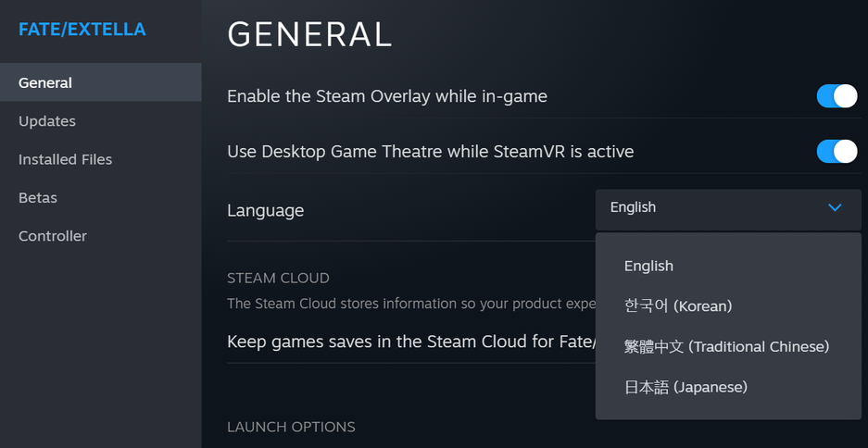
Task: Click the STEAM CLOUD section heading
Action: coord(278,278)
